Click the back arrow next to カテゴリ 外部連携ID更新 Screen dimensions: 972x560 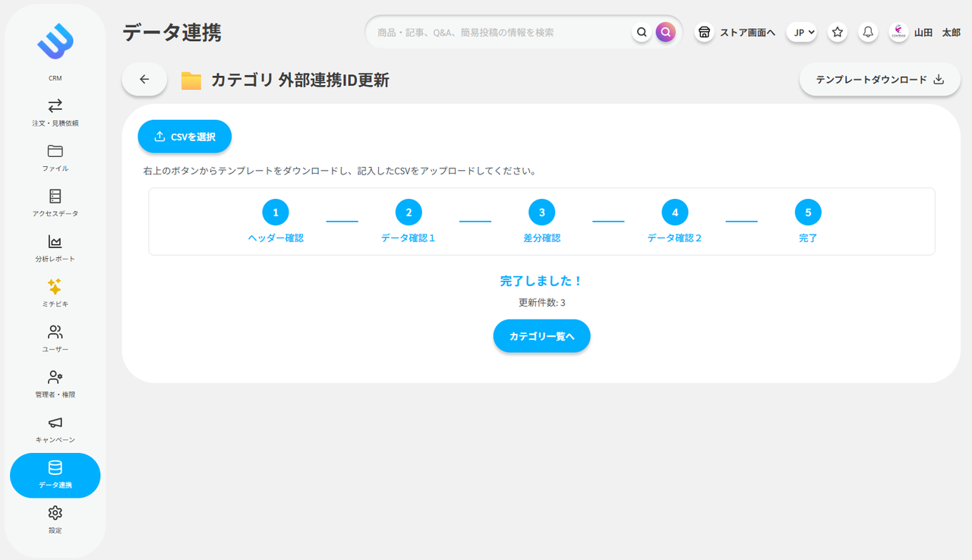pyautogui.click(x=144, y=79)
